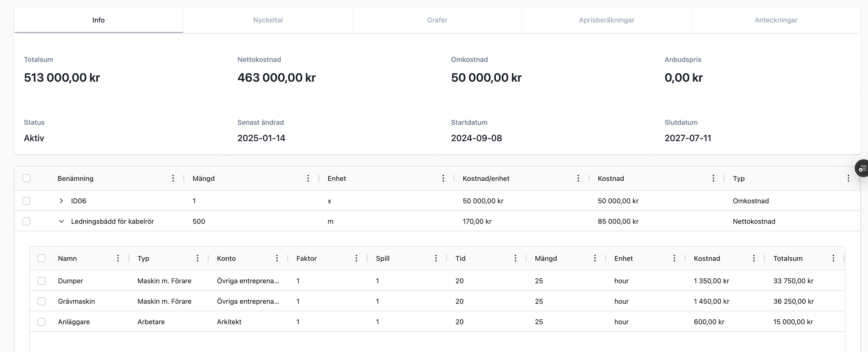Open column options menu for Benämning

point(173,178)
